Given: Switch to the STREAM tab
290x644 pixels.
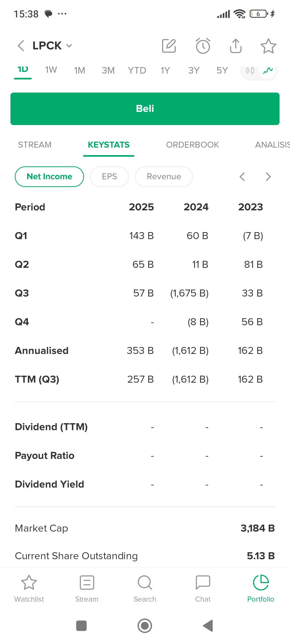Looking at the screenshot, I should pos(35,145).
